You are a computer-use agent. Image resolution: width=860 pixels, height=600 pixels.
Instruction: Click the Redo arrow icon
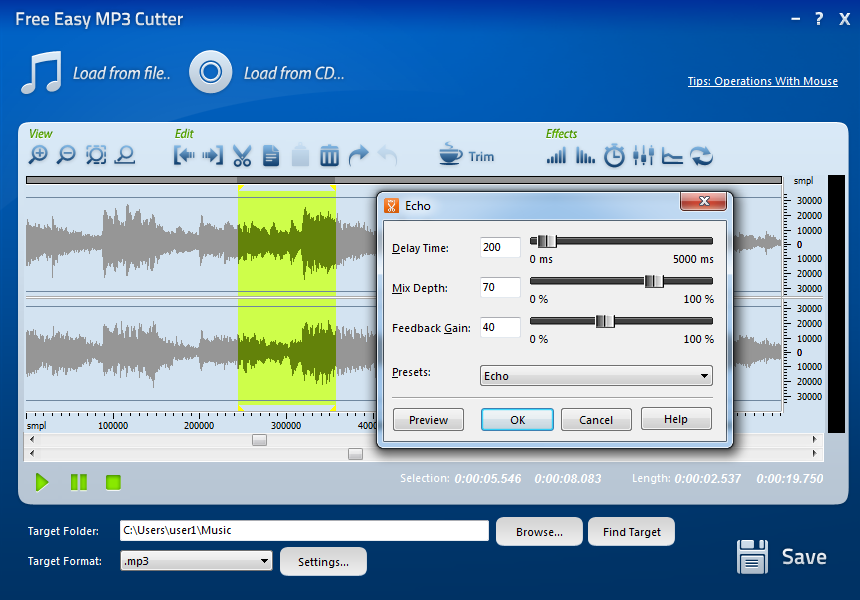(x=359, y=156)
